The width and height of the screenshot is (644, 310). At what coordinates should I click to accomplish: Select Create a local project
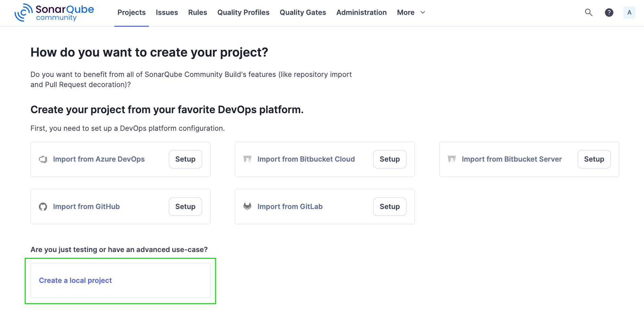[120, 281]
